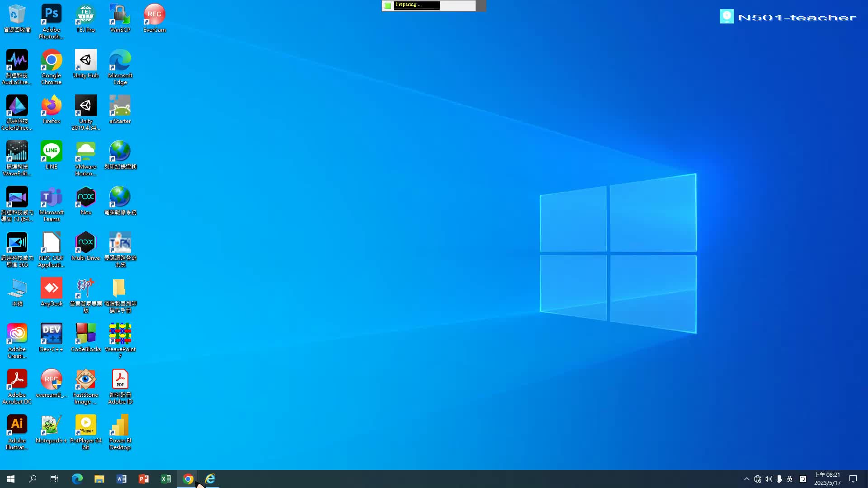Select PowerDirector 13 desktop icon
This screenshot has height=488, width=868.
coord(17,204)
